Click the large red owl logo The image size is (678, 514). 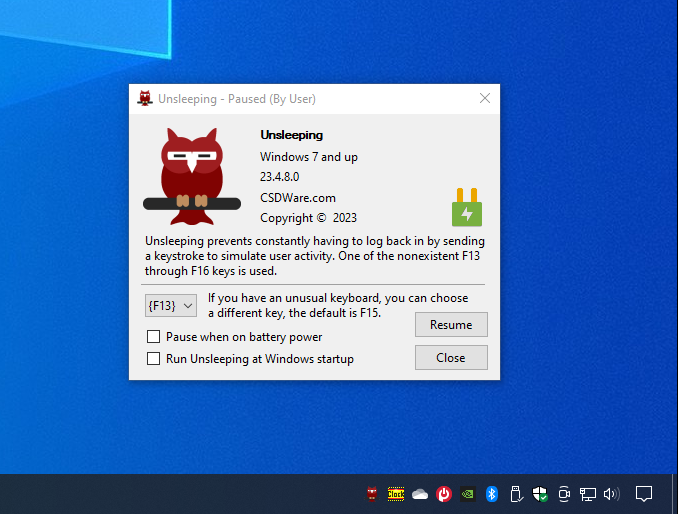point(192,176)
